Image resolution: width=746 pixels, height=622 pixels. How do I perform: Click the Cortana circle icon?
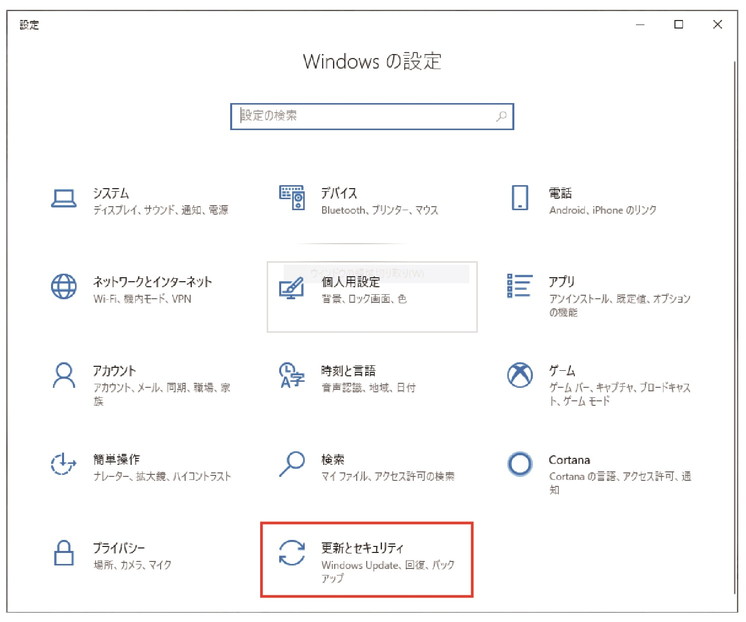coord(520,464)
